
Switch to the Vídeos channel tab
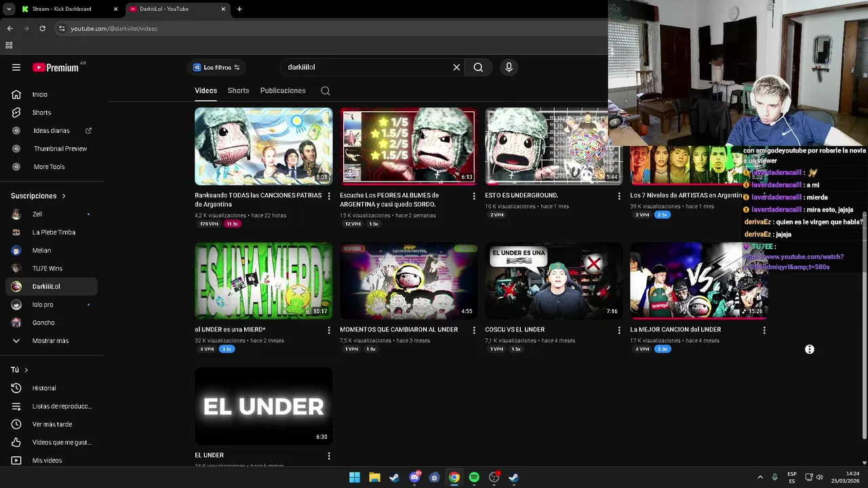(x=205, y=91)
